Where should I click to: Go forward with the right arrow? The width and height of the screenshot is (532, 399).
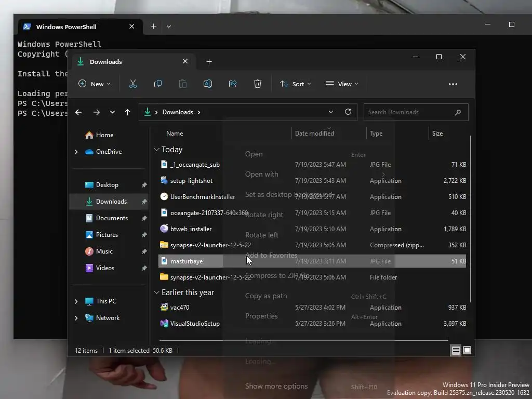tap(97, 112)
